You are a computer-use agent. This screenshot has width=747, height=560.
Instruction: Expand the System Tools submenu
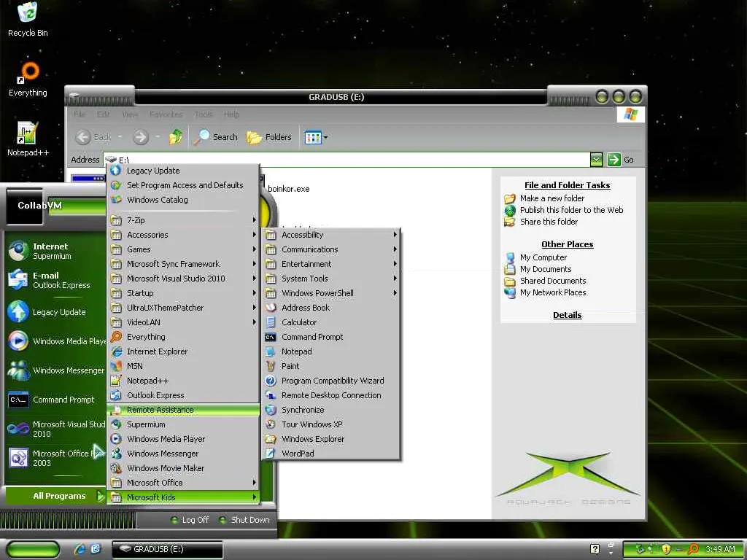[331, 279]
